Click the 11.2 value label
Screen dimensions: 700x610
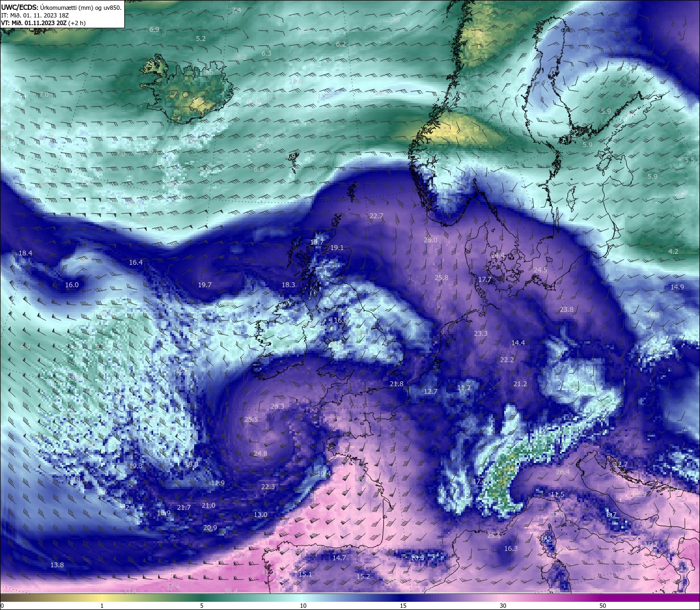(464, 388)
